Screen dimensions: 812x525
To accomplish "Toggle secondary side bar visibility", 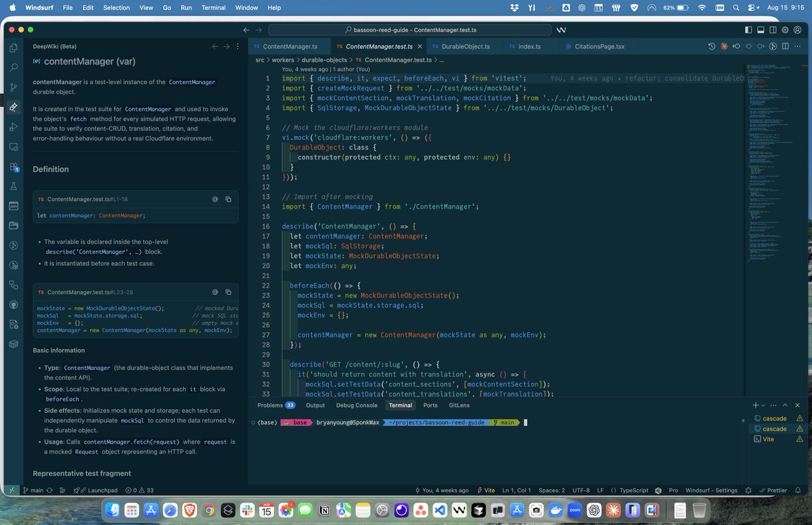I will 773,30.
